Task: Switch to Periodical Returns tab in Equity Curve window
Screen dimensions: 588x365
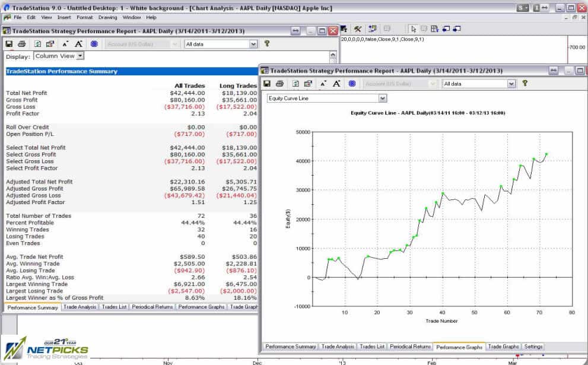Action: coord(410,347)
